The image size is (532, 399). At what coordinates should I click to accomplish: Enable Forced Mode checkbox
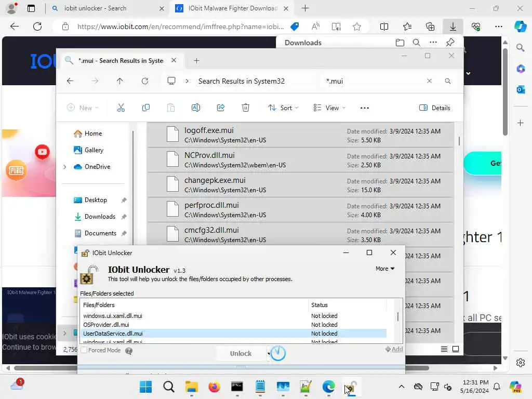coord(84,350)
